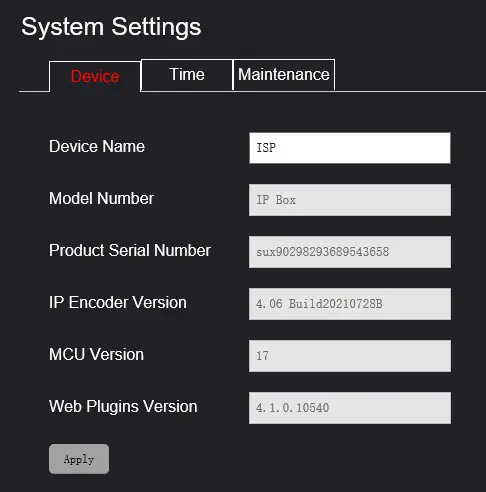This screenshot has width=486, height=492.
Task: Select the Product Serial Number field
Action: pos(350,252)
